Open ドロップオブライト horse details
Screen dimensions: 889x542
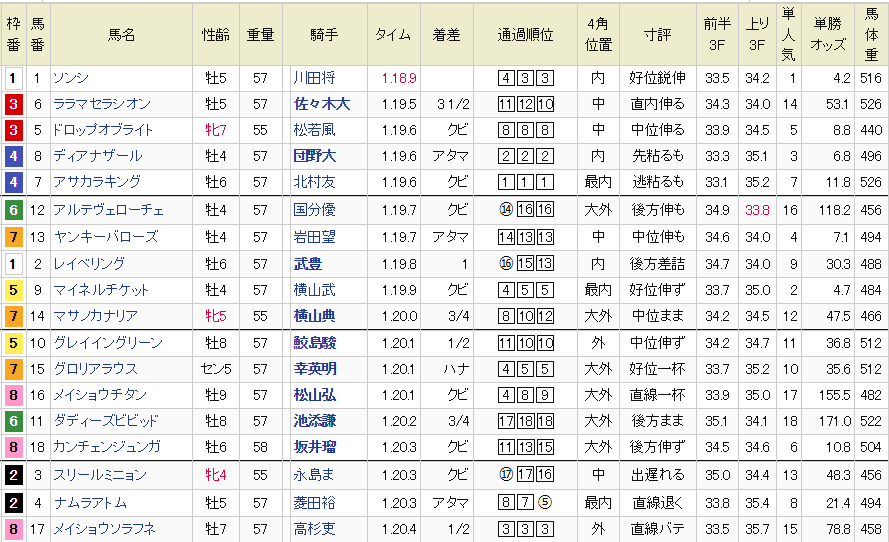[103, 130]
